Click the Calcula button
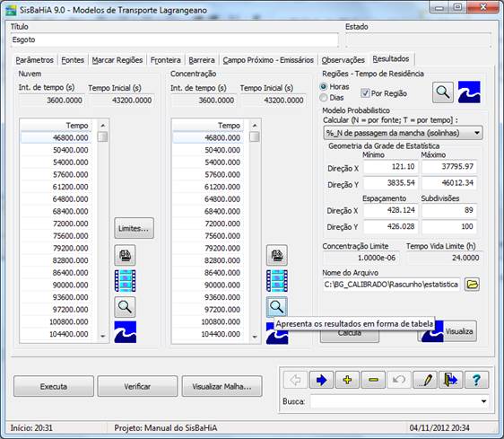Image resolution: width=504 pixels, height=439 pixels. coord(350,336)
